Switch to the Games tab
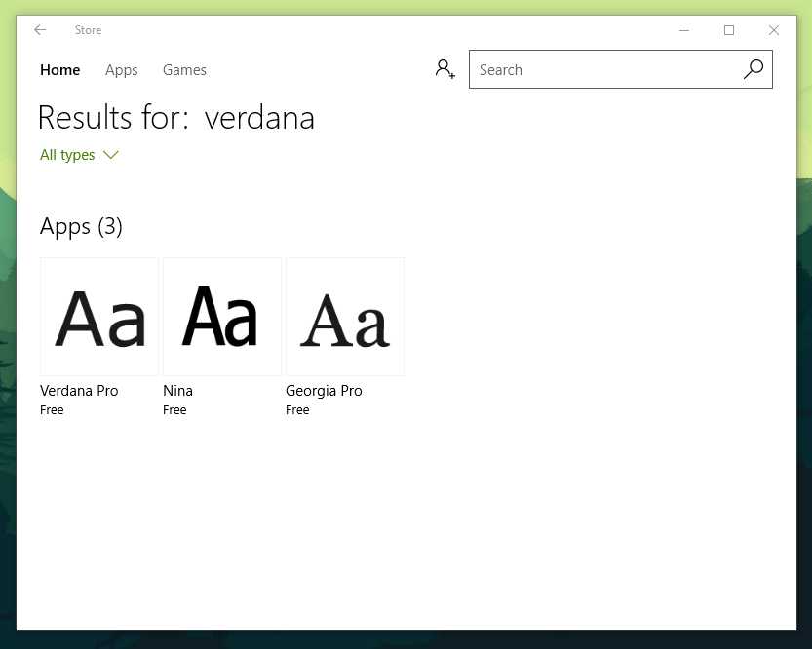The width and height of the screenshot is (812, 649). [x=184, y=70]
